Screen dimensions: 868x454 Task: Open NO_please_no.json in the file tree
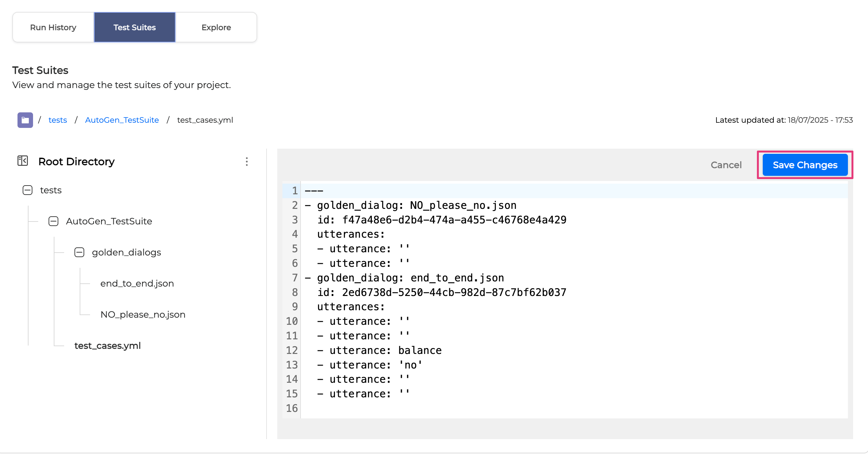pos(143,314)
